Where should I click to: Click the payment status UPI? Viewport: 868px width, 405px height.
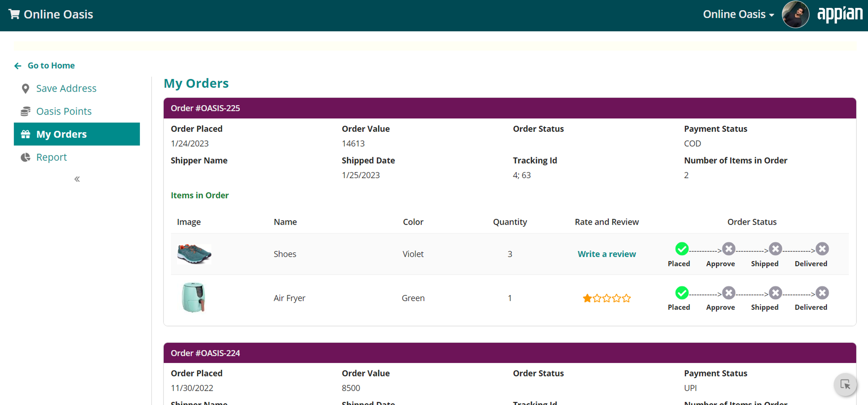tap(690, 388)
